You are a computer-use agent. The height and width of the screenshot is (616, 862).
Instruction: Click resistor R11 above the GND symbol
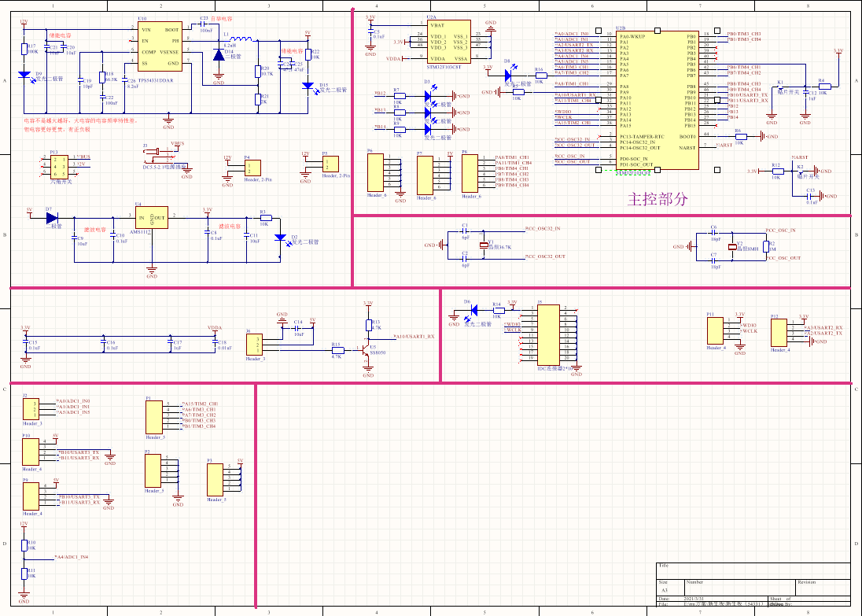point(24,573)
